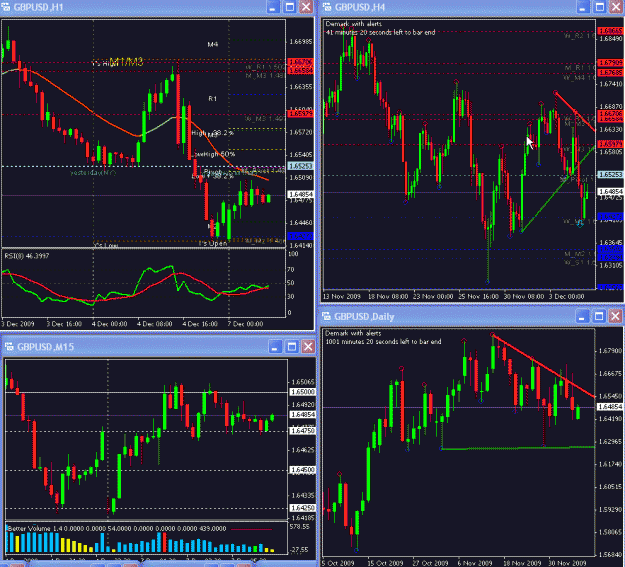Image resolution: width=625 pixels, height=567 pixels.
Task: Click the 1.59290 price on Daily scale
Action: point(611,509)
